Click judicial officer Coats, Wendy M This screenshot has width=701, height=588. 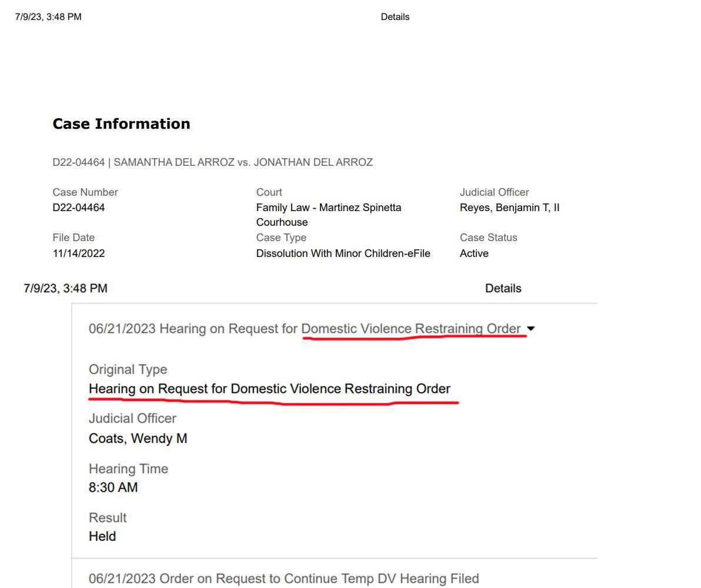(x=138, y=438)
